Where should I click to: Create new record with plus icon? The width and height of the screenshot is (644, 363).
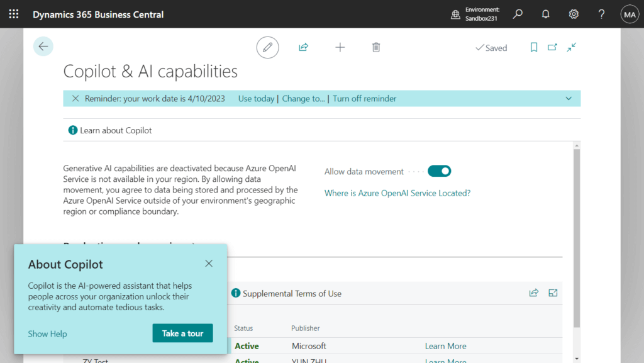340,47
